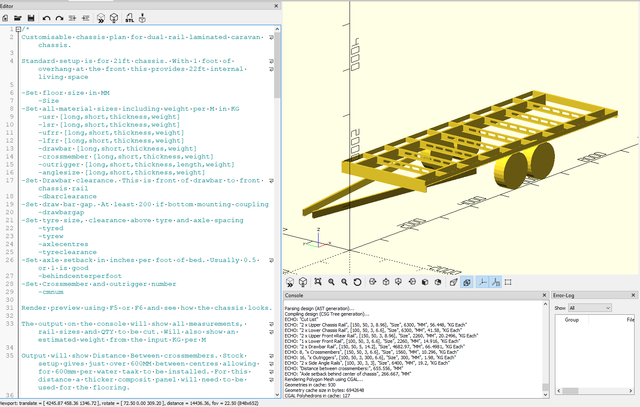Click Error-Log horizontal scrollbar left arrow

(x=559, y=391)
